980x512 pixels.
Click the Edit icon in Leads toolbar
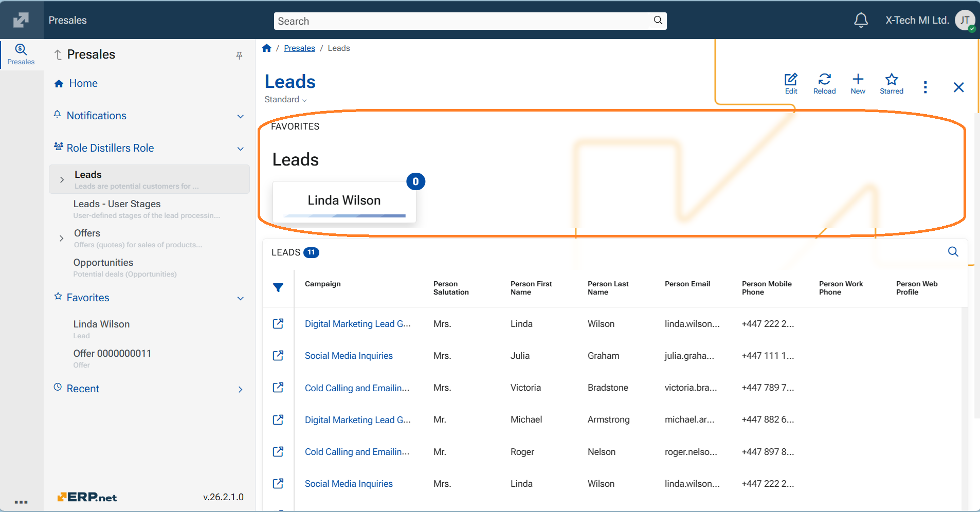tap(791, 83)
